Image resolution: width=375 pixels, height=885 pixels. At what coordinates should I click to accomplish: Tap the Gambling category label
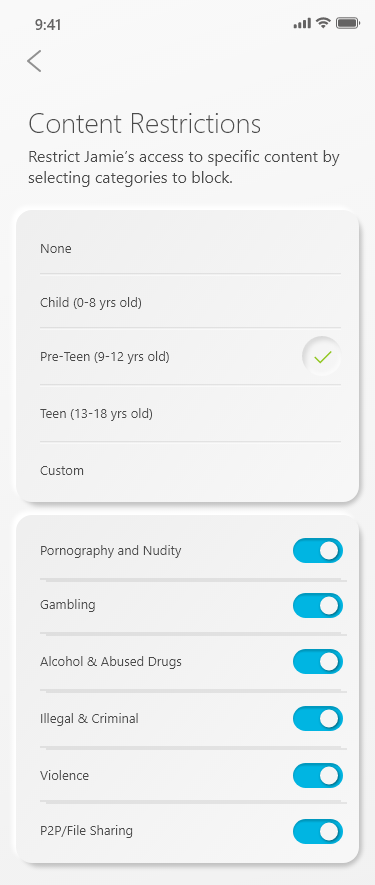68,605
